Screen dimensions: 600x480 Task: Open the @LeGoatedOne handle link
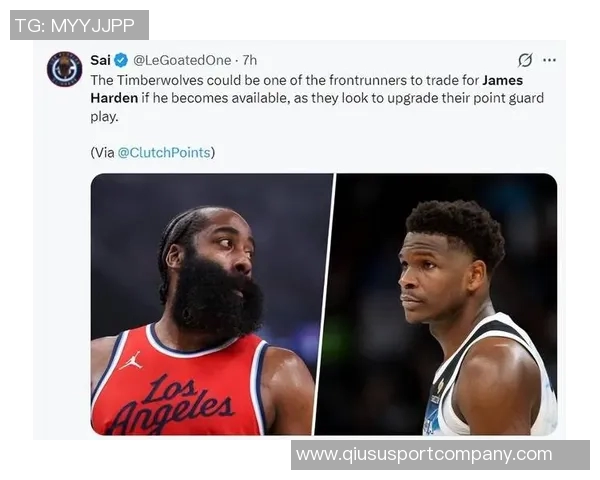pyautogui.click(x=182, y=60)
